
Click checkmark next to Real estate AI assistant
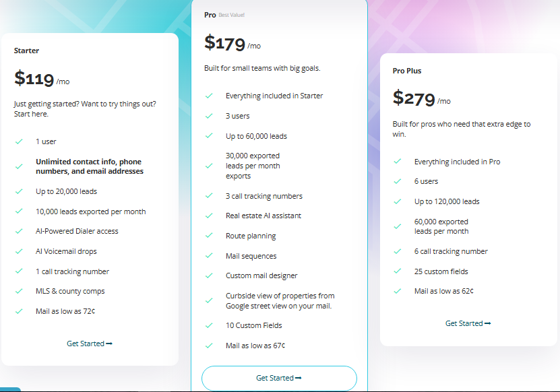(209, 216)
